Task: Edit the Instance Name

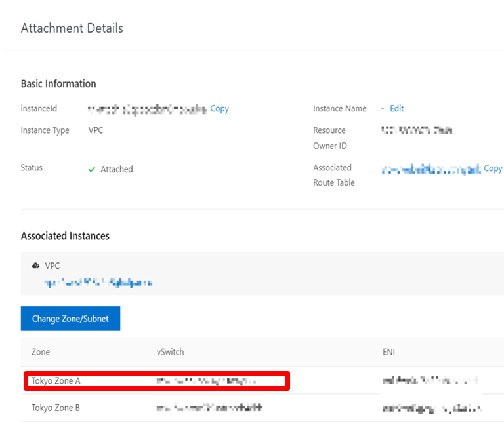Action: click(x=397, y=109)
